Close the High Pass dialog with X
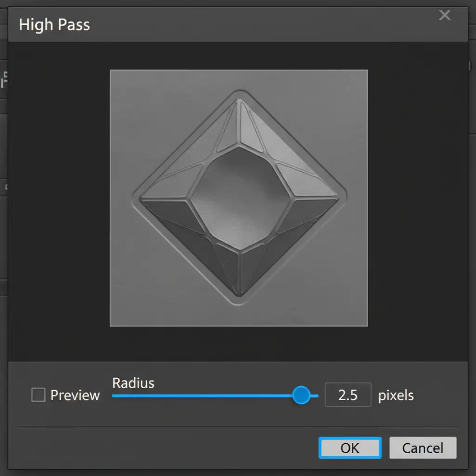476x476 pixels. pos(444,16)
